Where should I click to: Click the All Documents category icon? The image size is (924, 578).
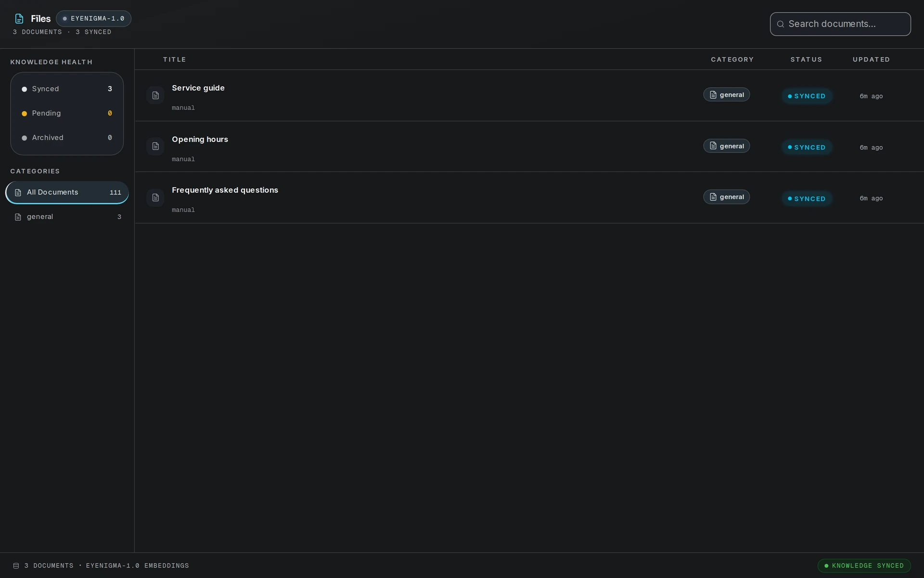(18, 193)
